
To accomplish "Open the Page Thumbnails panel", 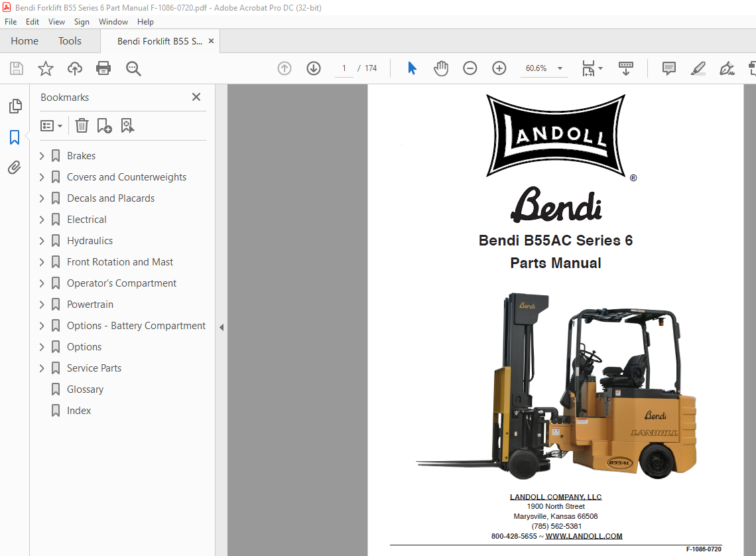I will (15, 106).
